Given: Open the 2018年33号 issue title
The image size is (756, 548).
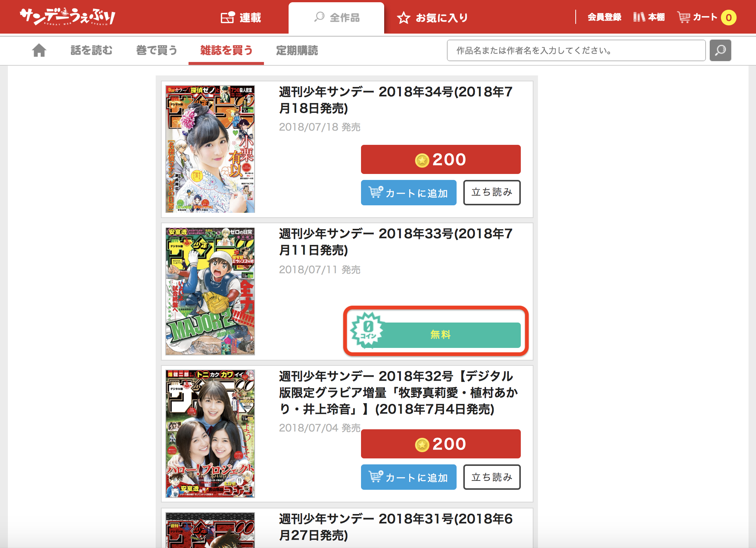Looking at the screenshot, I should click(x=396, y=242).
